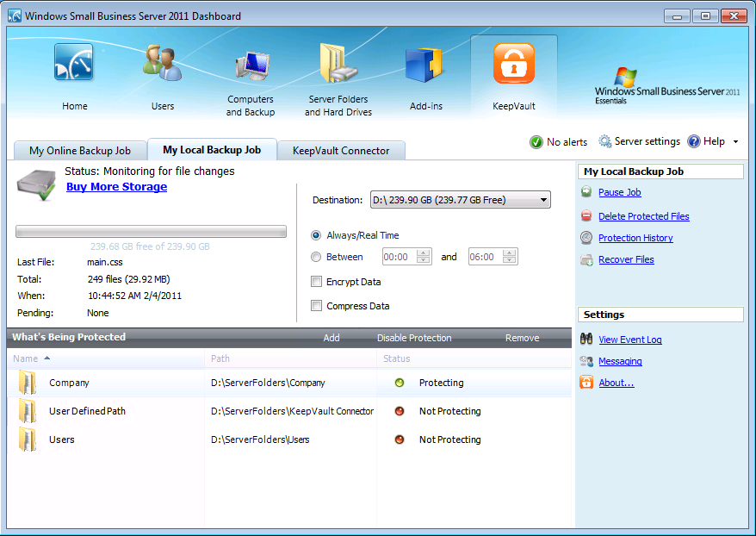Click the No alerts label
756x536 pixels.
(x=567, y=142)
